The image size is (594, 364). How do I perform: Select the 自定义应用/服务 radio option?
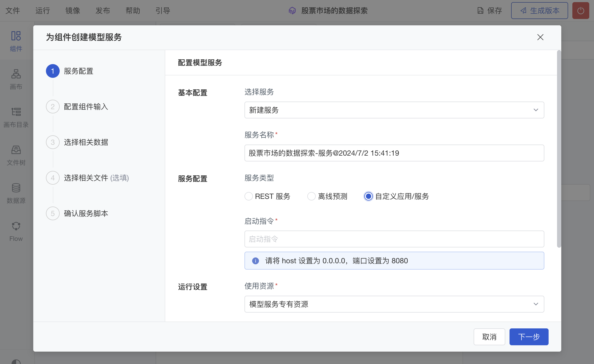click(368, 196)
